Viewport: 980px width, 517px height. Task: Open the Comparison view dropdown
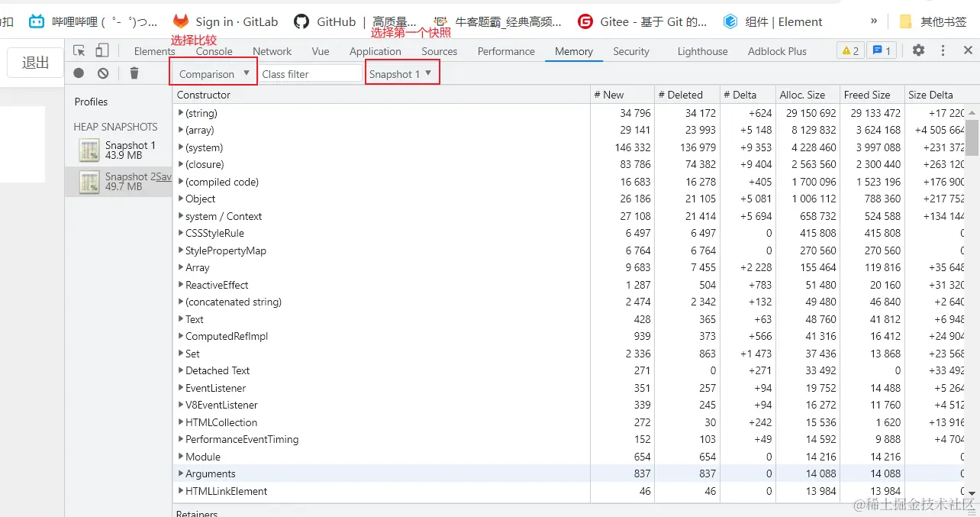pyautogui.click(x=213, y=74)
